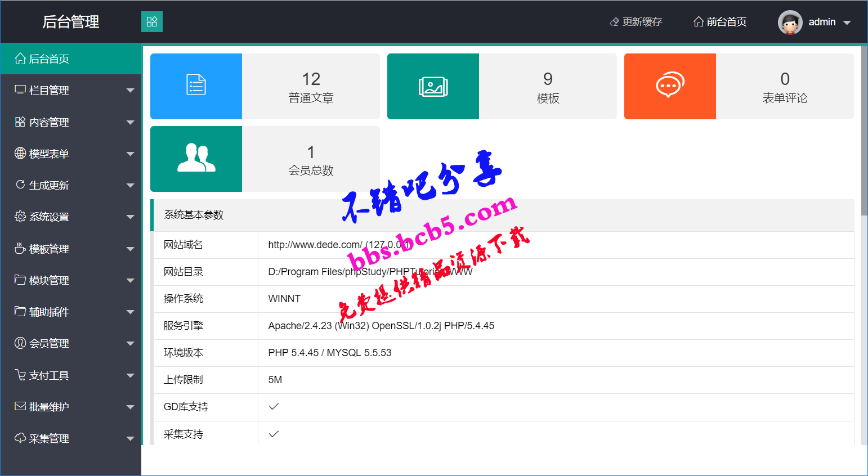Expand the 内容管理 menu arrow
Screen dimensions: 868x476
pyautogui.click(x=130, y=123)
